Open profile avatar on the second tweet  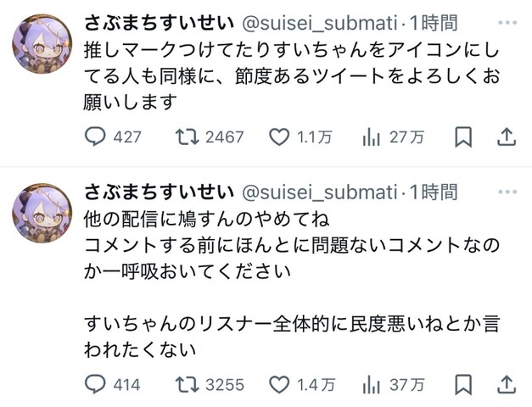[42, 213]
